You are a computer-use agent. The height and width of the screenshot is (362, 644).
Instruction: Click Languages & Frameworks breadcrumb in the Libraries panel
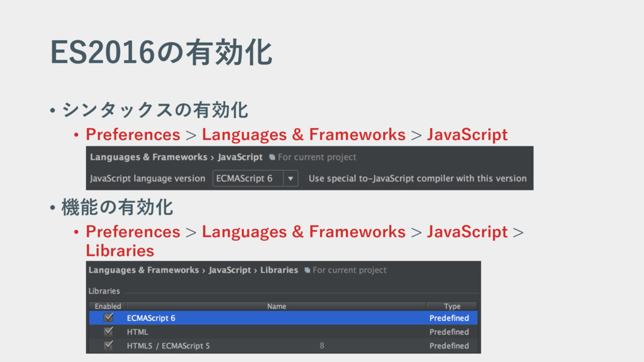(x=143, y=270)
